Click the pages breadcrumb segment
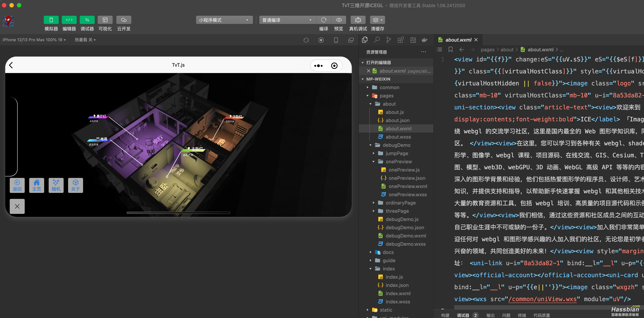 point(488,50)
